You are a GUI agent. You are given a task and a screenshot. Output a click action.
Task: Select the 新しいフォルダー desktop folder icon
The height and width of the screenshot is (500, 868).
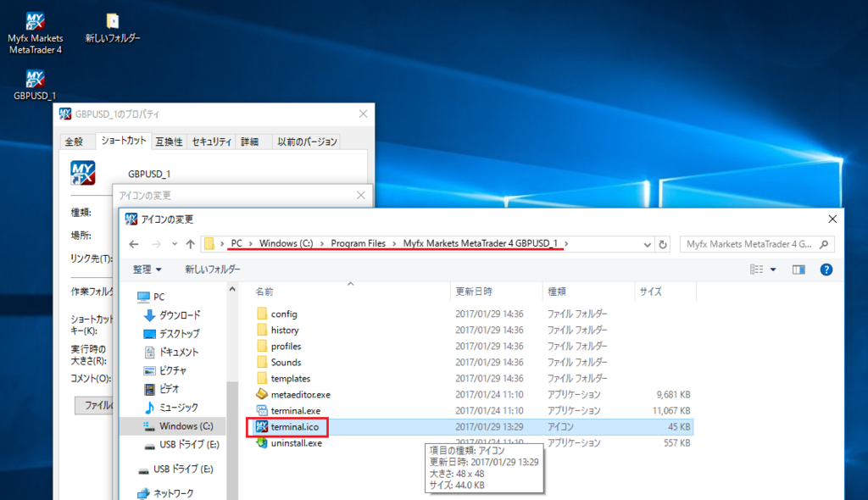click(113, 28)
